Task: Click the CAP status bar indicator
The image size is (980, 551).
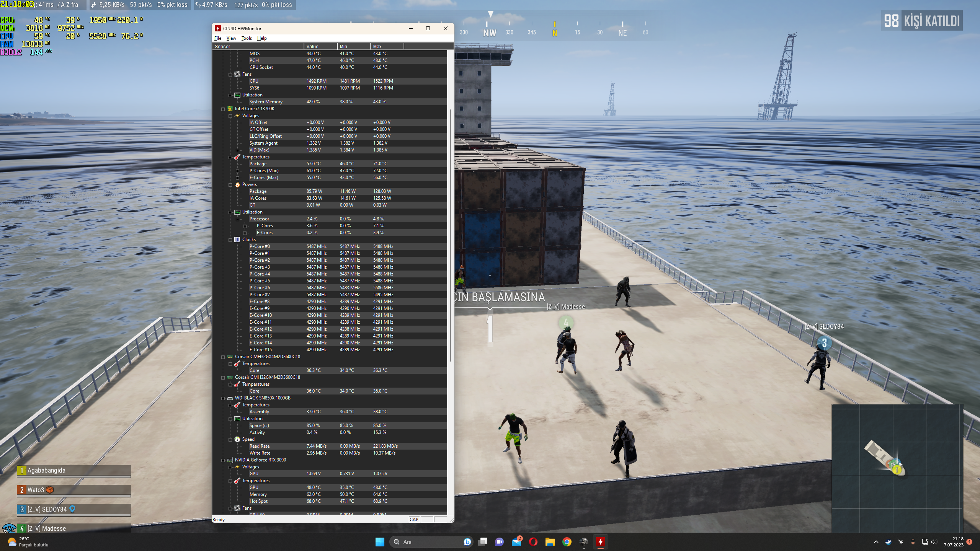Action: coord(414,519)
